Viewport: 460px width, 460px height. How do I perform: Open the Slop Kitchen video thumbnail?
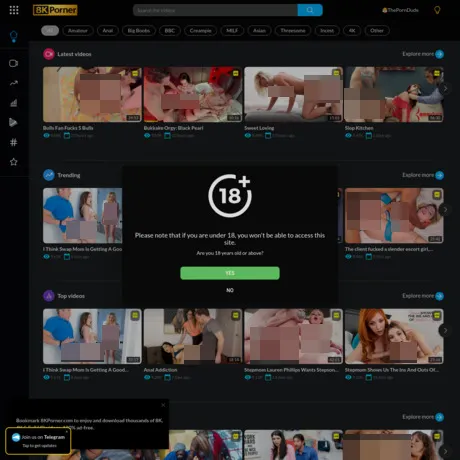pos(394,94)
